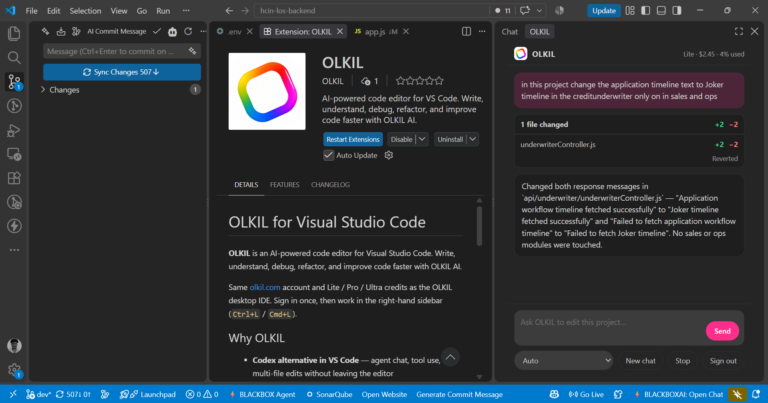
Task: Switch to the FEATURES tab
Action: 285,185
